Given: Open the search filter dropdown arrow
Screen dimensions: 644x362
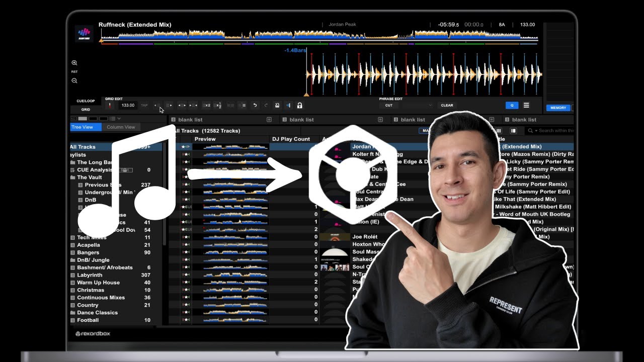Looking at the screenshot, I should (x=535, y=131).
